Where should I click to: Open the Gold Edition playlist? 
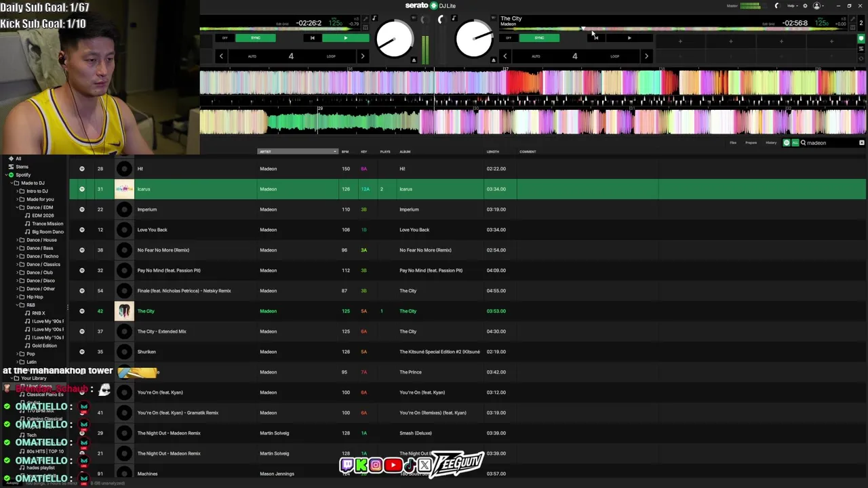(45, 346)
